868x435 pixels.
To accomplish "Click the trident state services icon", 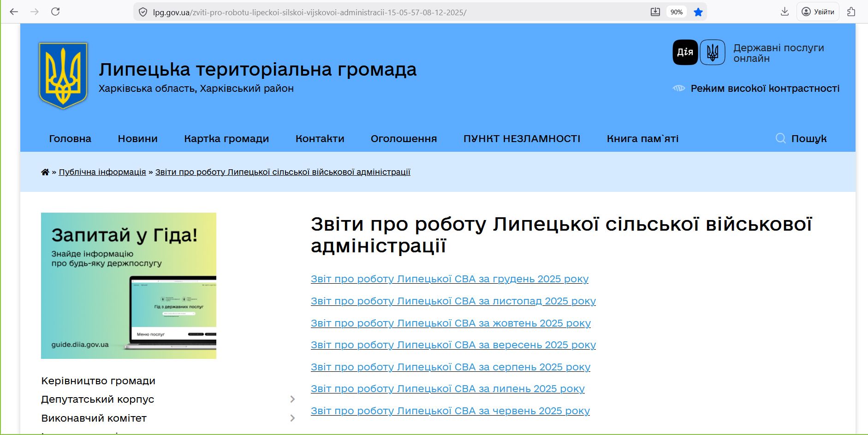I will 713,52.
